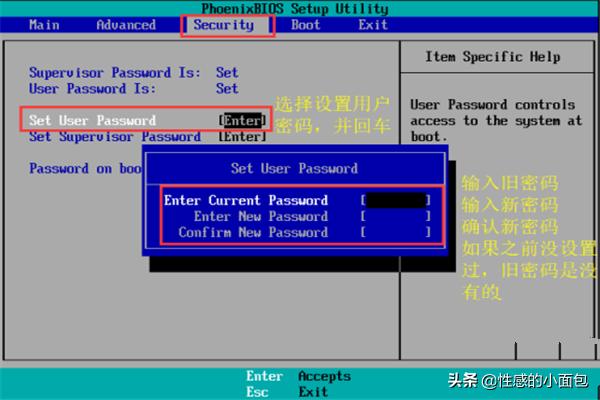Click the Set User Password dialog title
Image resolution: width=600 pixels, height=400 pixels.
click(x=294, y=168)
